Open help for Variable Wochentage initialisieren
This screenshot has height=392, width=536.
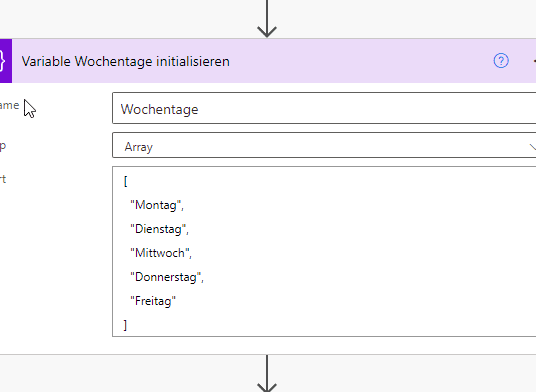pyautogui.click(x=501, y=61)
